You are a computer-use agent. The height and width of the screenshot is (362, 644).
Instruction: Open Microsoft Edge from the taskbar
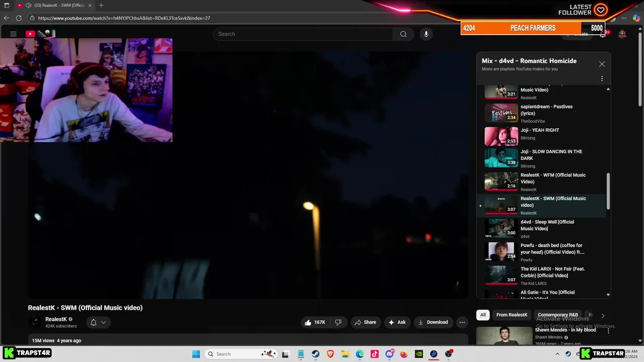pos(360,354)
